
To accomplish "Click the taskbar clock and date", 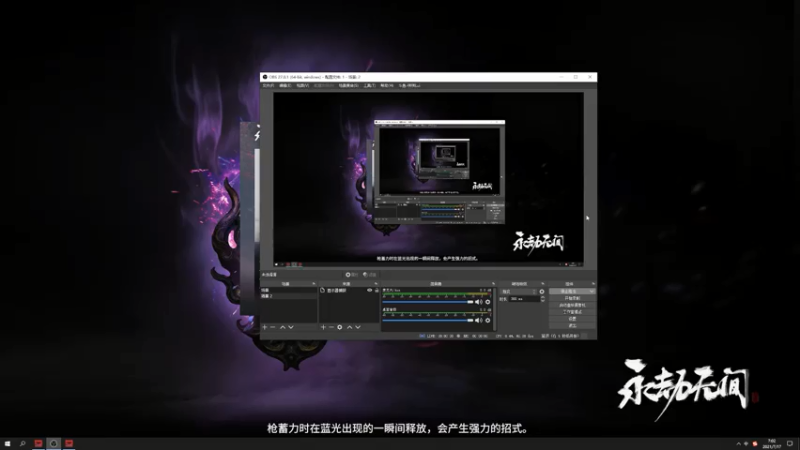I will (772, 444).
